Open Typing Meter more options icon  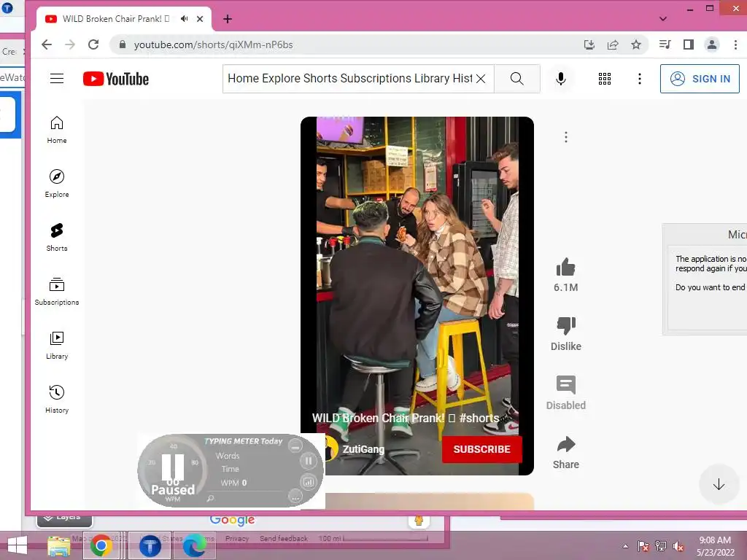click(x=295, y=497)
